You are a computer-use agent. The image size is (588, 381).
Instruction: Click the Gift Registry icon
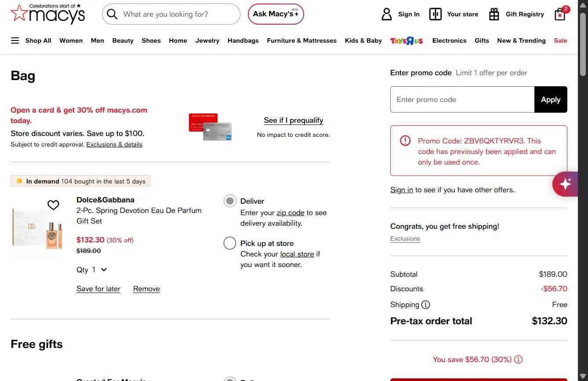point(494,14)
